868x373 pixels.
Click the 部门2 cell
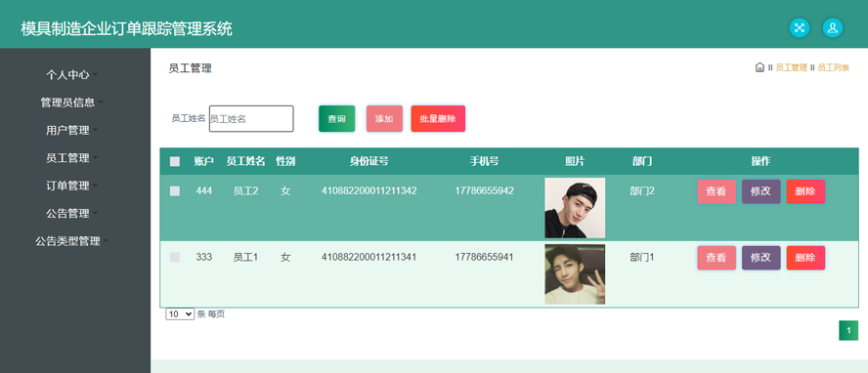click(x=642, y=190)
